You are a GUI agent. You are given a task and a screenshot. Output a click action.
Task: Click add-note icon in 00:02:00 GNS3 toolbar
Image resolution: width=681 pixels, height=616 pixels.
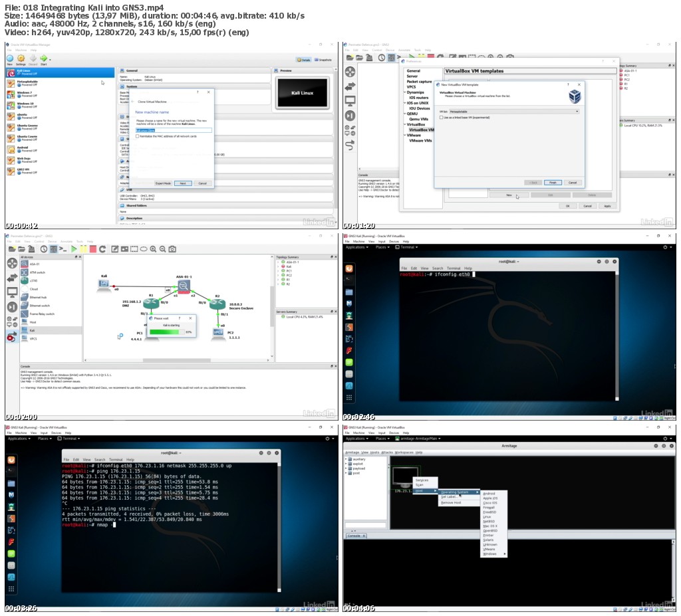pos(114,249)
